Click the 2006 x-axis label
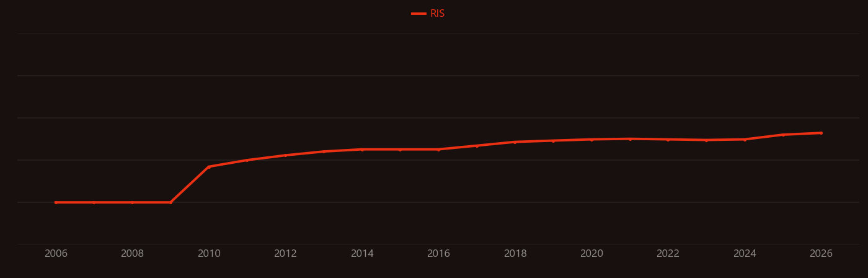 point(56,254)
